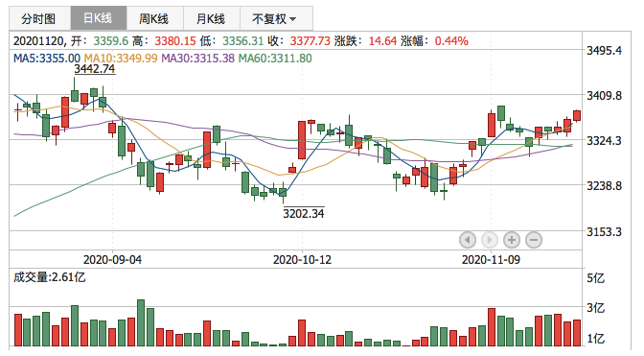Click the 1亿 volume axis label
This screenshot has width=644, height=356.
click(595, 339)
